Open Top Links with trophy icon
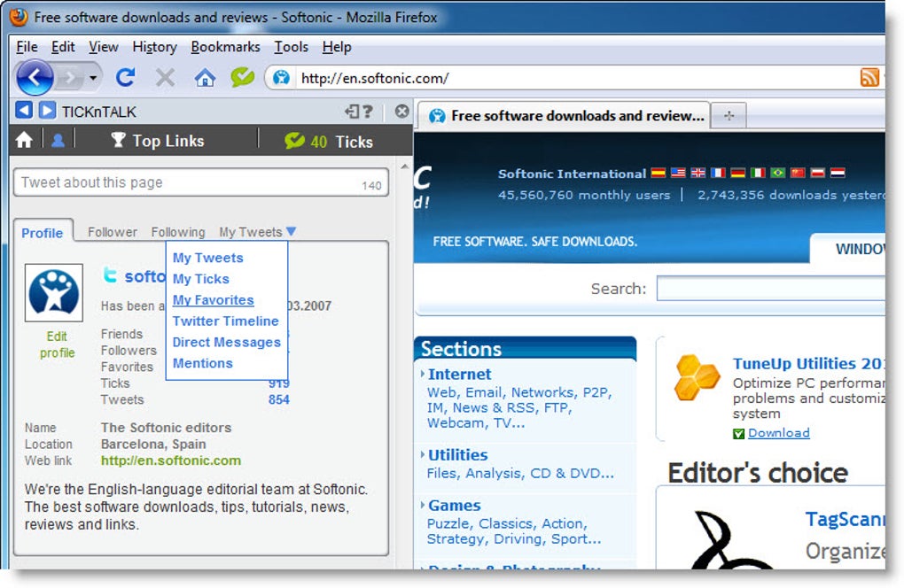The width and height of the screenshot is (904, 588). pyautogui.click(x=158, y=141)
